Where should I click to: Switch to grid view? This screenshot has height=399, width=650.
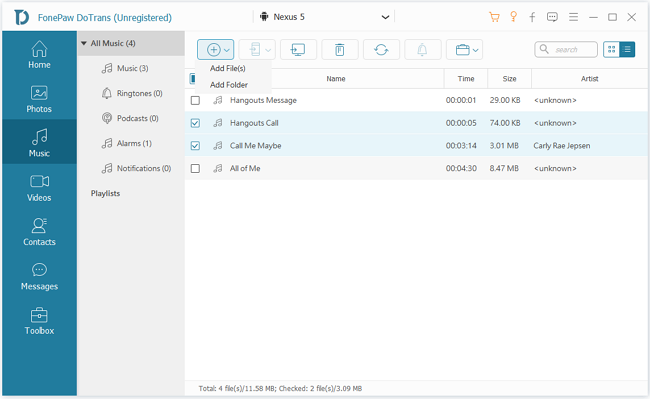click(x=611, y=50)
